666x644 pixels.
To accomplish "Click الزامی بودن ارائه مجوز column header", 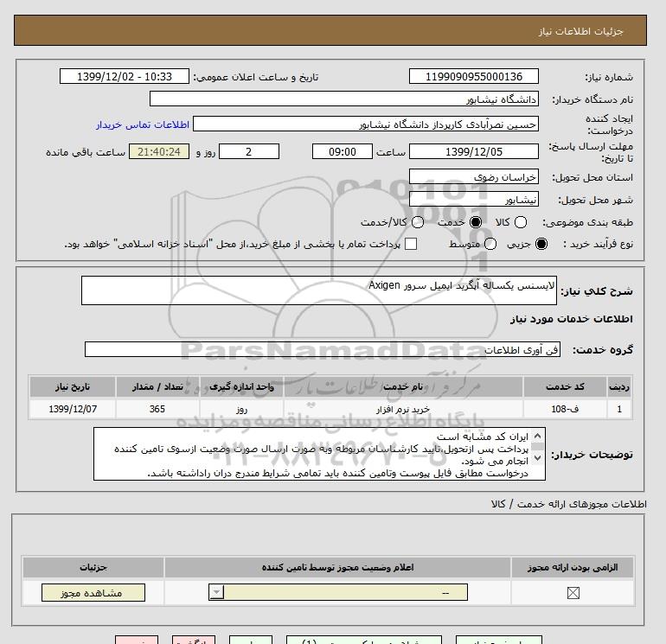I will click(573, 567).
